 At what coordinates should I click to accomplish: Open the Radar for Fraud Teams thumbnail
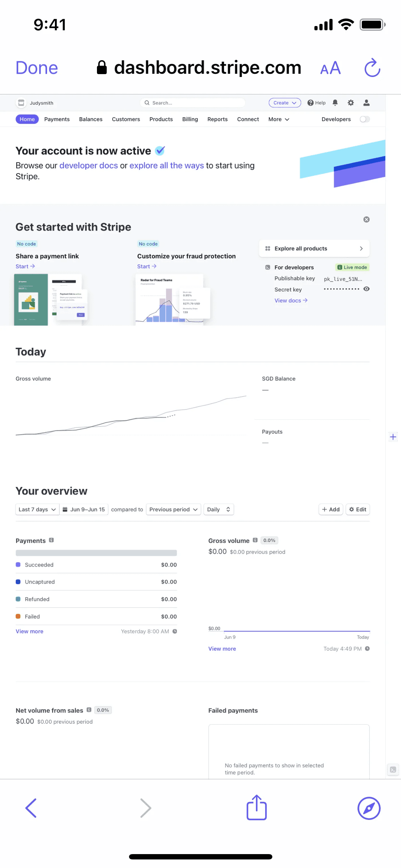173,300
